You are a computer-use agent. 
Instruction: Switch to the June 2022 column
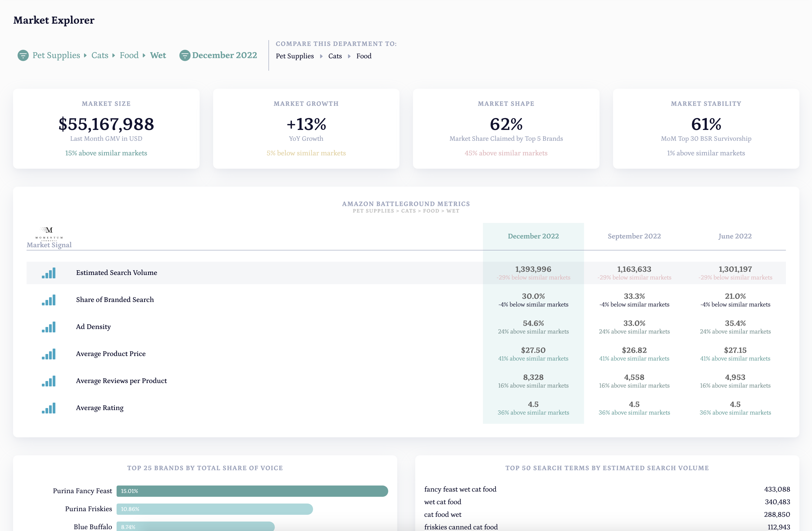point(735,236)
